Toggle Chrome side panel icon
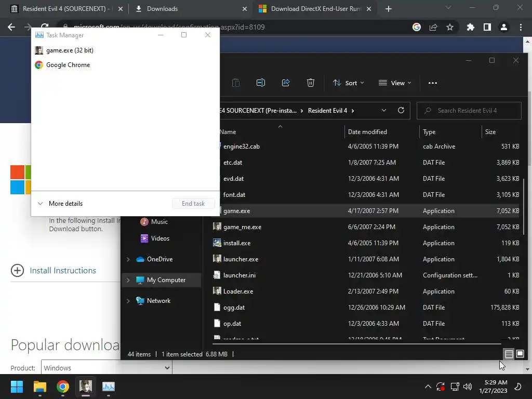 point(487,27)
